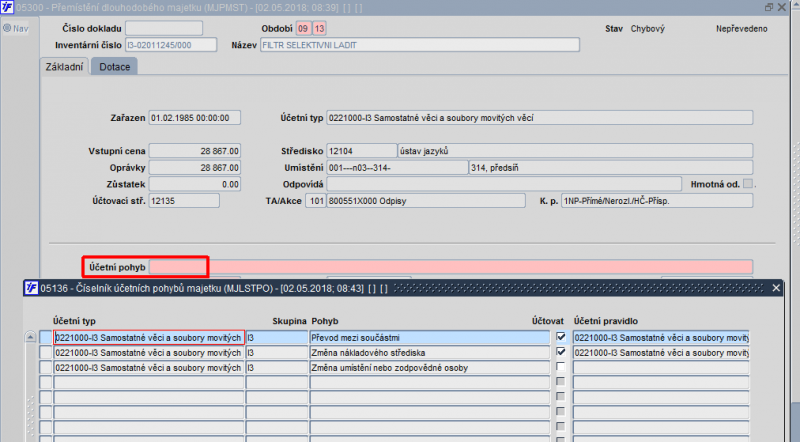Click the Období month field showing 09
800x442 pixels.
[x=303, y=29]
